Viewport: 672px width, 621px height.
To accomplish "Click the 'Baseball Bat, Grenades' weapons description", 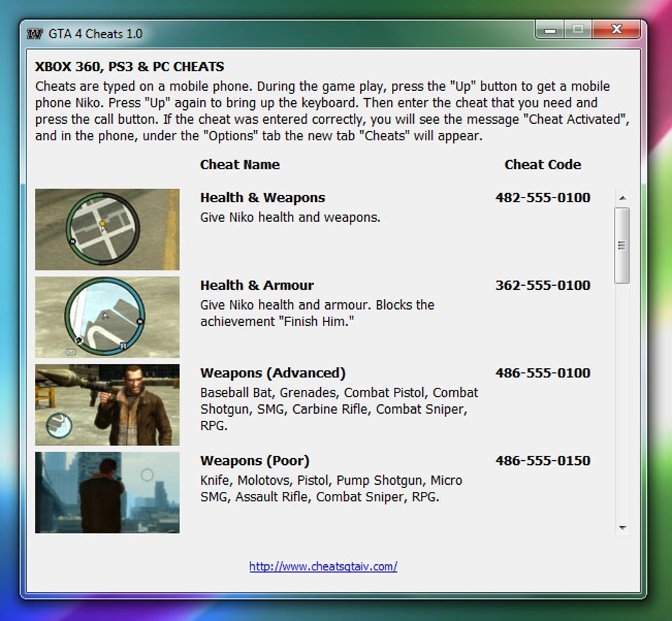I will click(x=339, y=409).
